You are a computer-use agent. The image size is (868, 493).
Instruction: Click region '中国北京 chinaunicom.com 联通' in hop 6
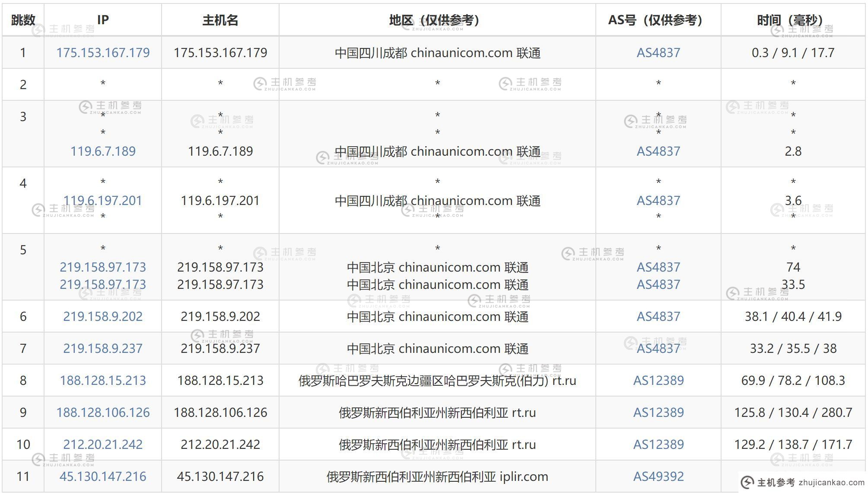tap(437, 317)
